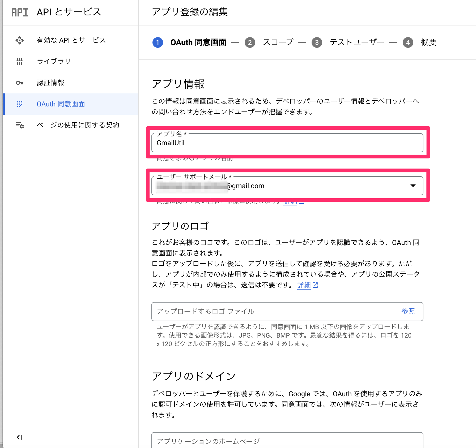The width and height of the screenshot is (476, 448).
Task: Go to step 3 テストユーザー
Action: 348,42
